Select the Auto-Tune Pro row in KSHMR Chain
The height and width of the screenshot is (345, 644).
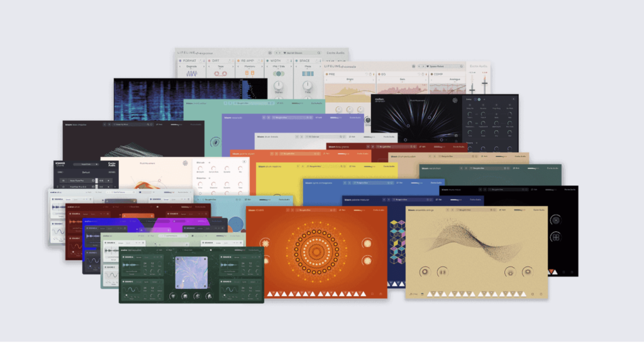point(86,180)
